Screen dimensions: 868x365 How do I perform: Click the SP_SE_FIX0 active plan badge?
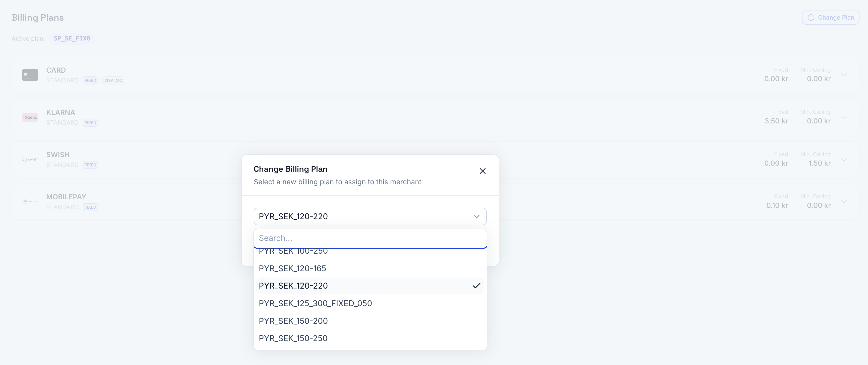click(x=72, y=38)
